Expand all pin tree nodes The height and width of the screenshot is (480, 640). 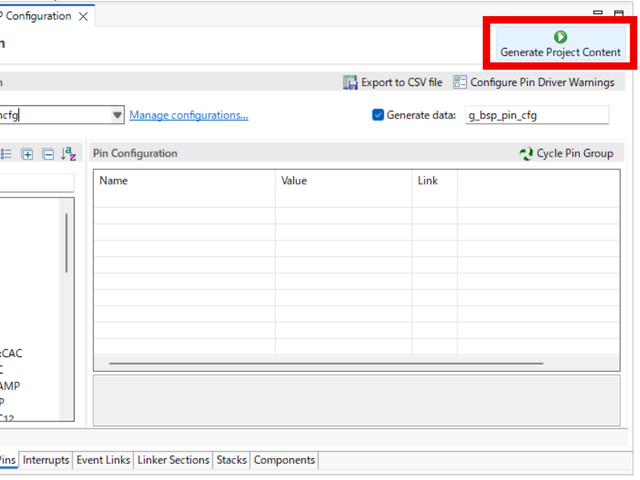(27, 154)
